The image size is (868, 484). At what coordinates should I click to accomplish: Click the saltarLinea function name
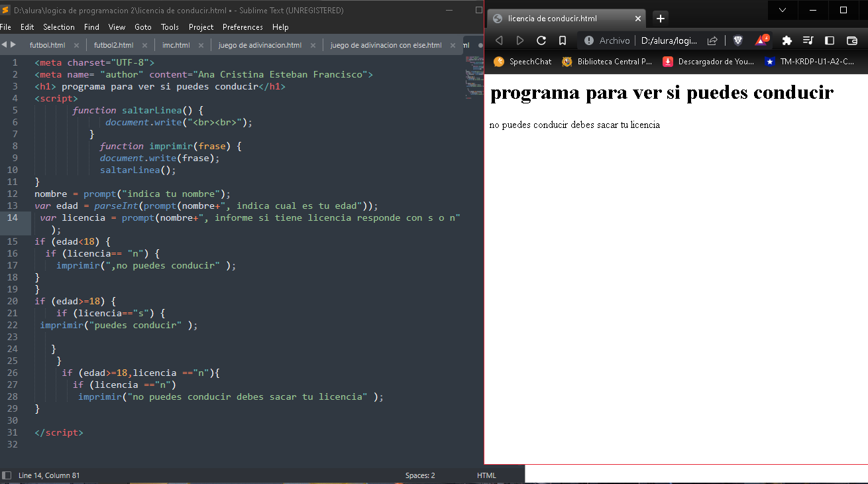coord(152,110)
